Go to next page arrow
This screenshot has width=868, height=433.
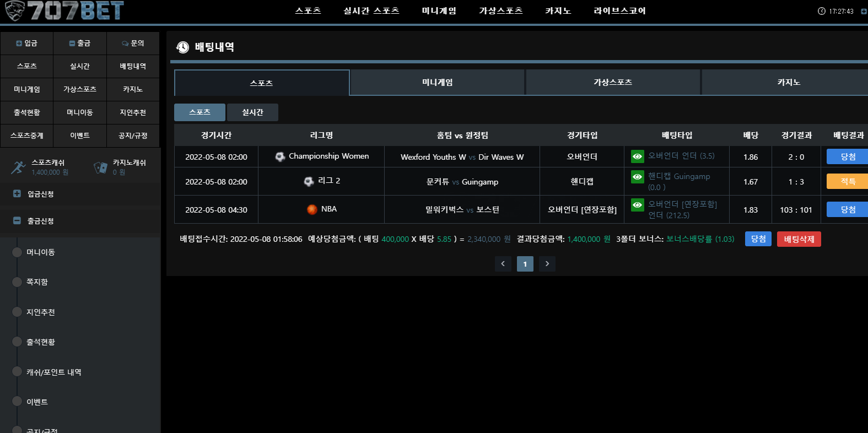coord(547,264)
